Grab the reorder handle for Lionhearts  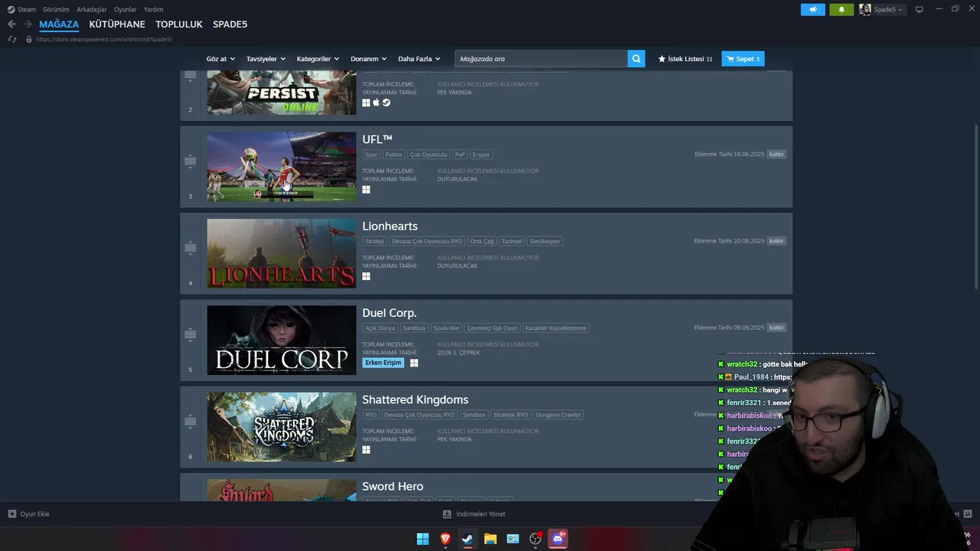pos(191,248)
